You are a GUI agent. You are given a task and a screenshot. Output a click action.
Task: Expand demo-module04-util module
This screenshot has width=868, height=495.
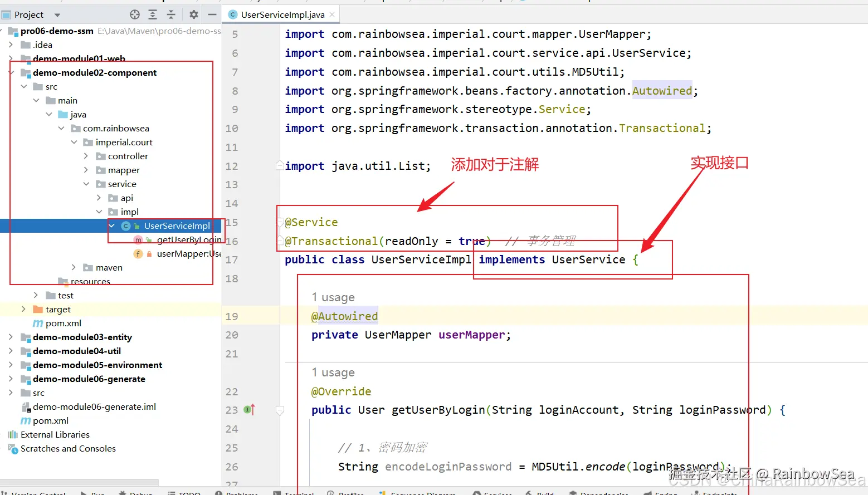click(11, 351)
